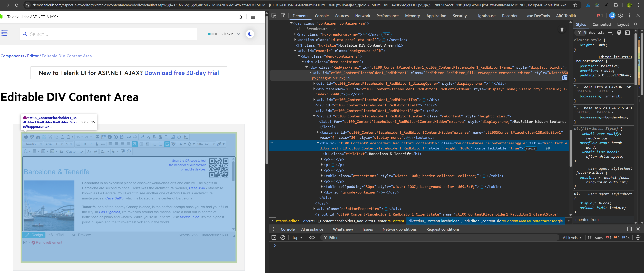
Task: Click the Find and Replace binoculars icon
Action: pyautogui.click(x=38, y=137)
